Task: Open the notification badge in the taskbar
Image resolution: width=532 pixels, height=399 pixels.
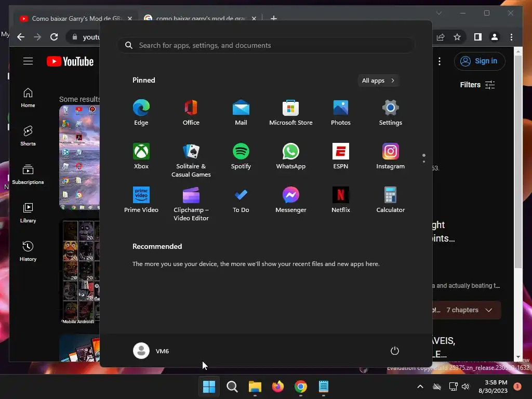Action: point(517,387)
